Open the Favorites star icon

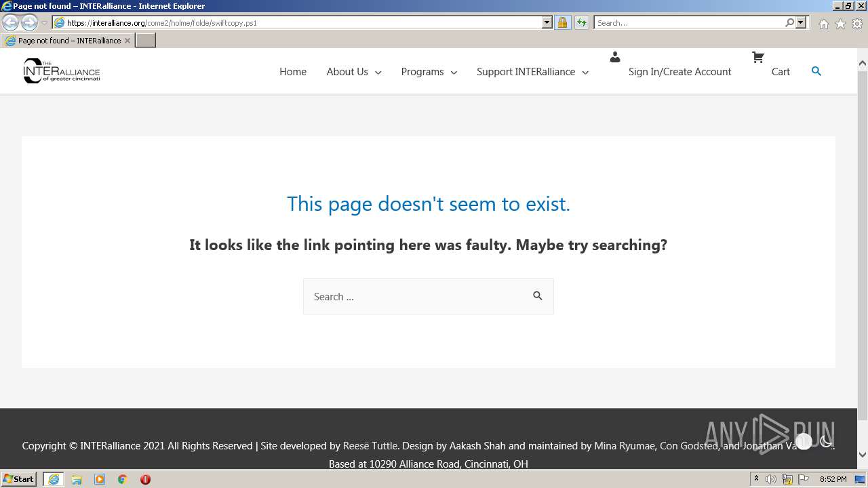pyautogui.click(x=840, y=24)
